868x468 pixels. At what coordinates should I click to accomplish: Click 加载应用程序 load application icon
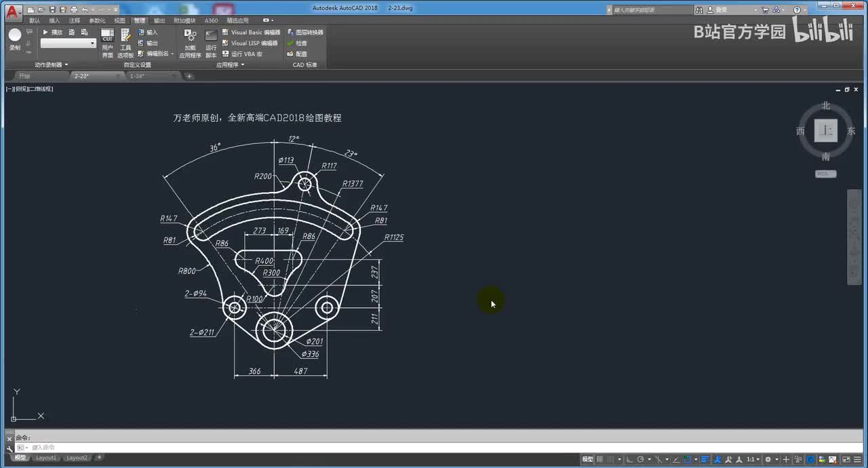coord(190,43)
